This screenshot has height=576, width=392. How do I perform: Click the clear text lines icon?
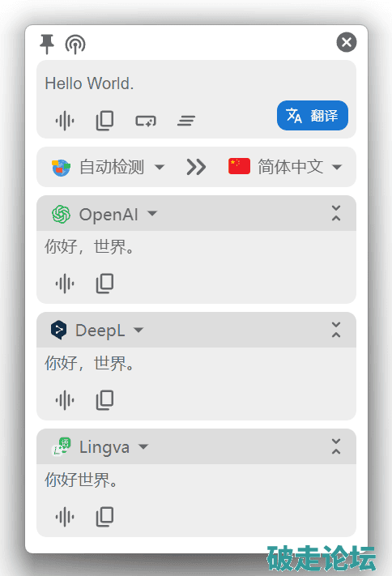pyautogui.click(x=186, y=121)
